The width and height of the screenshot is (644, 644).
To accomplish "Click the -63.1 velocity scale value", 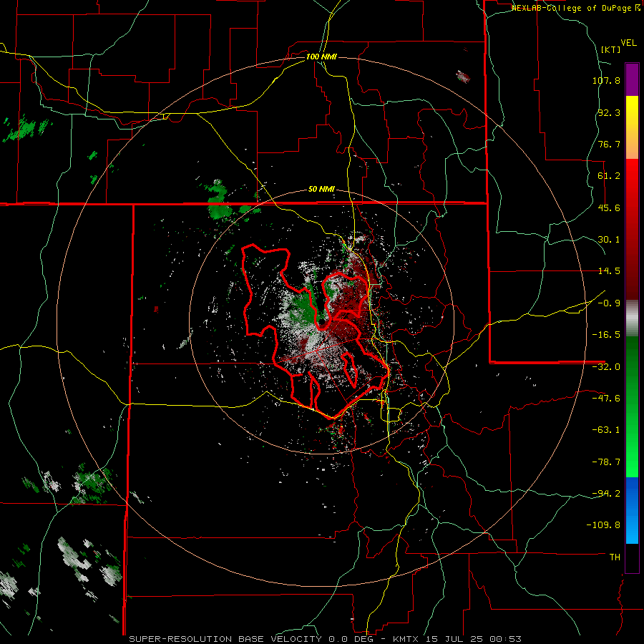I will (606, 430).
